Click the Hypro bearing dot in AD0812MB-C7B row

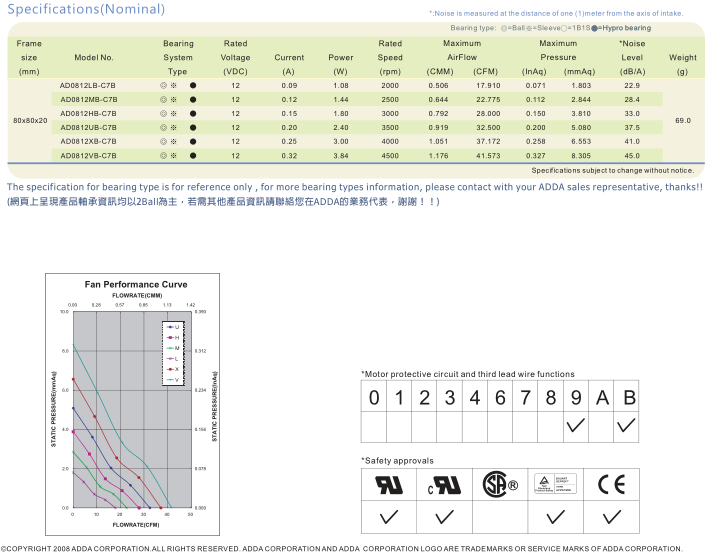click(x=193, y=100)
